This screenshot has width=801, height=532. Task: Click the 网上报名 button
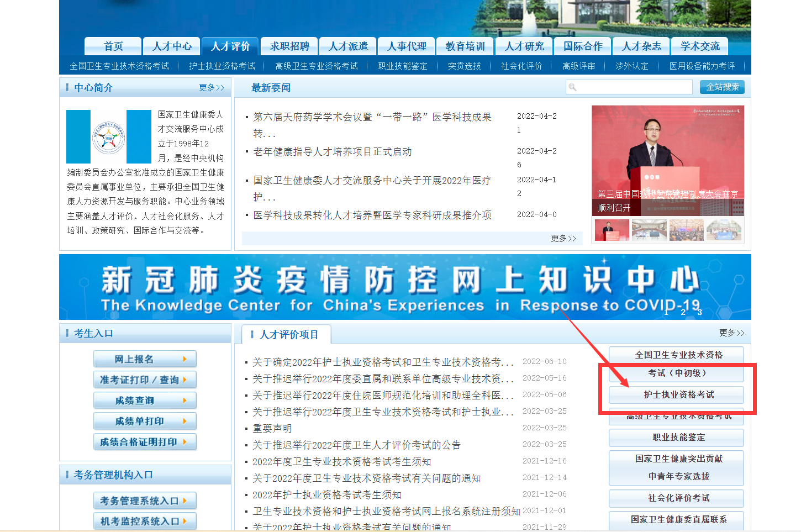pyautogui.click(x=145, y=359)
